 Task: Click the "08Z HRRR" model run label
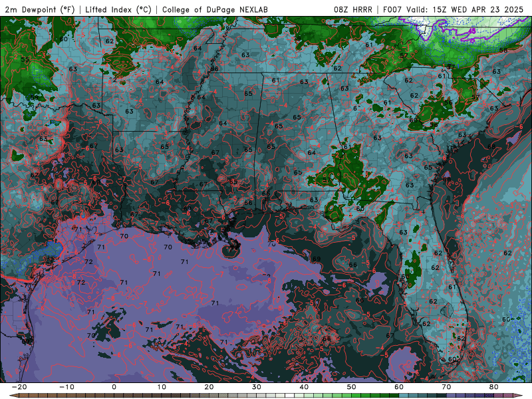click(x=353, y=9)
